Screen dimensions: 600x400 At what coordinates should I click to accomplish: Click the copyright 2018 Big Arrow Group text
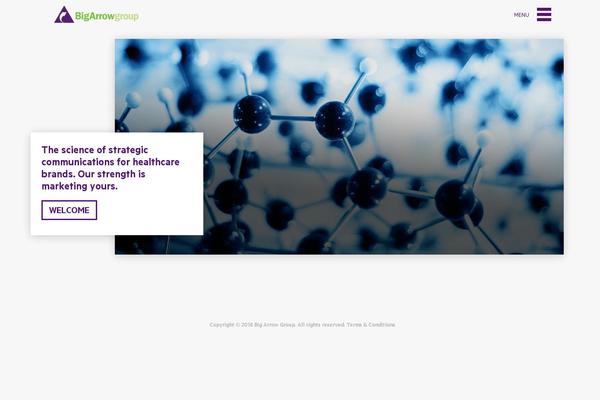(277, 325)
